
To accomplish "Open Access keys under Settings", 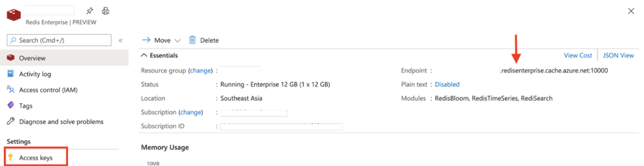I will coord(36,157).
